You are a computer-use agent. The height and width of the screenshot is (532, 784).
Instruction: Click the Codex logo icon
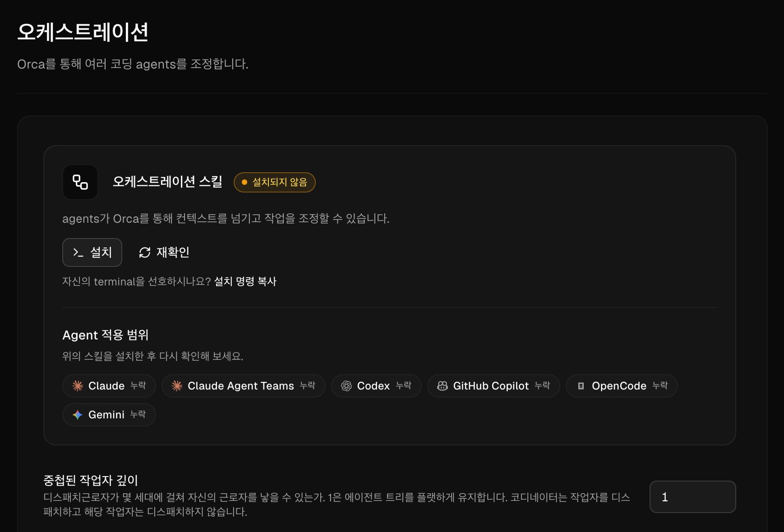346,386
